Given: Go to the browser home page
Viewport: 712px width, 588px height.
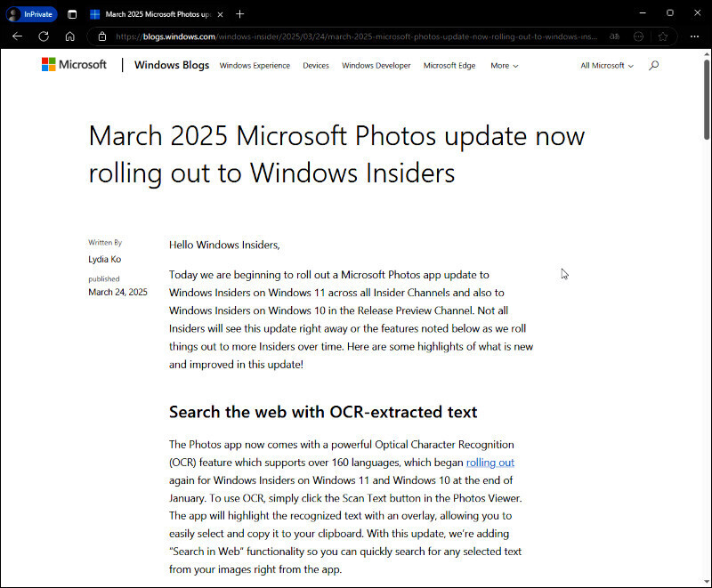Looking at the screenshot, I should click(70, 36).
